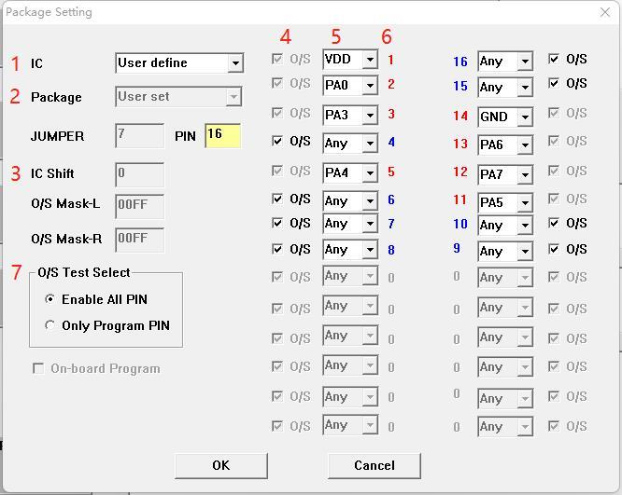Open the IC dropdown showing User define
622x496 pixels.
click(x=179, y=63)
